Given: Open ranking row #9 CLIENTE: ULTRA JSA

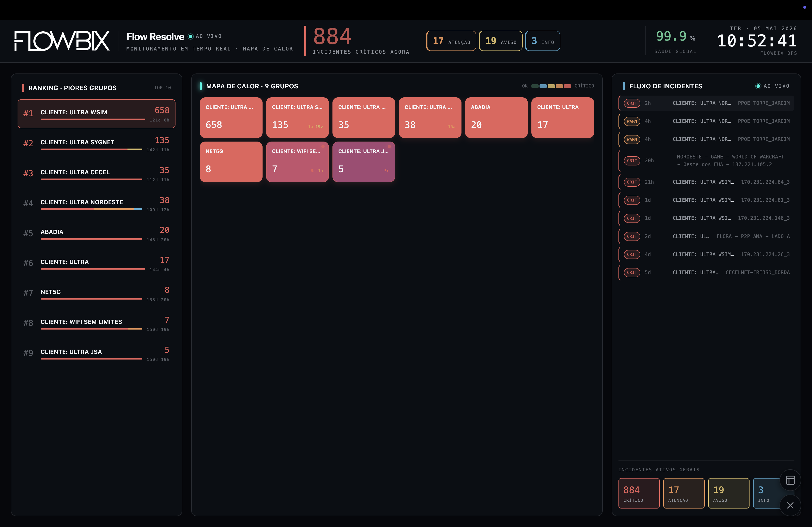Looking at the screenshot, I should pos(97,353).
